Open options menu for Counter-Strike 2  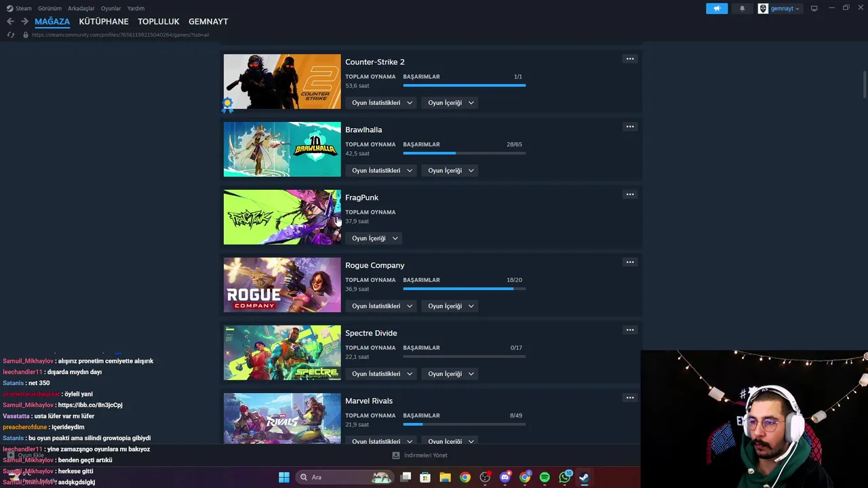tap(630, 59)
